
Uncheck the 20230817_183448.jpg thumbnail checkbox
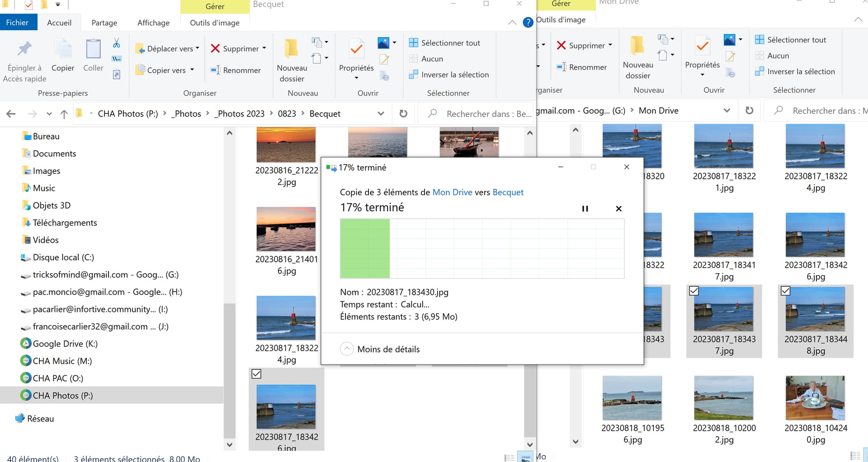[x=785, y=291]
